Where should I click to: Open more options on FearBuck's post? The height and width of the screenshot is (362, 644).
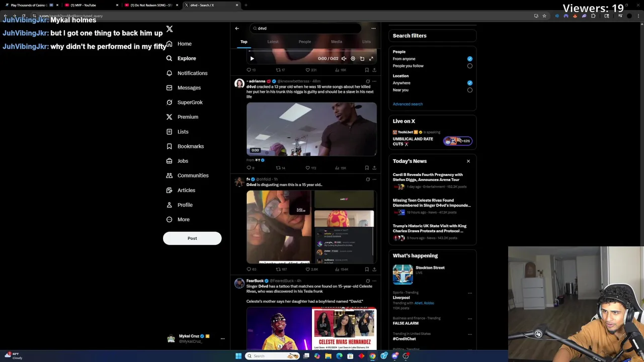click(x=374, y=281)
